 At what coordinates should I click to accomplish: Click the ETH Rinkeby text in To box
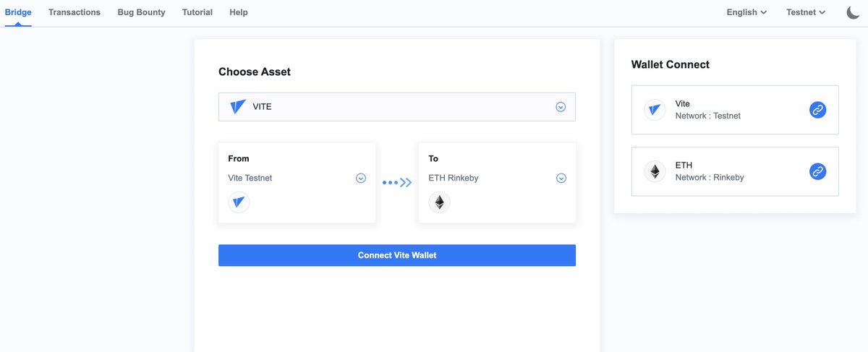454,178
